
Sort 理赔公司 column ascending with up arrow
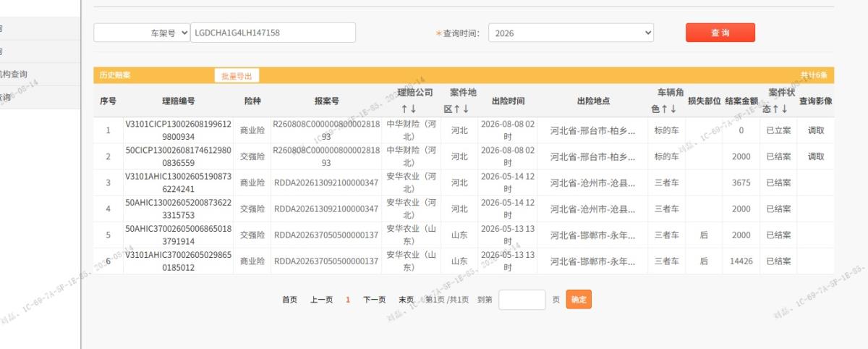[405, 109]
